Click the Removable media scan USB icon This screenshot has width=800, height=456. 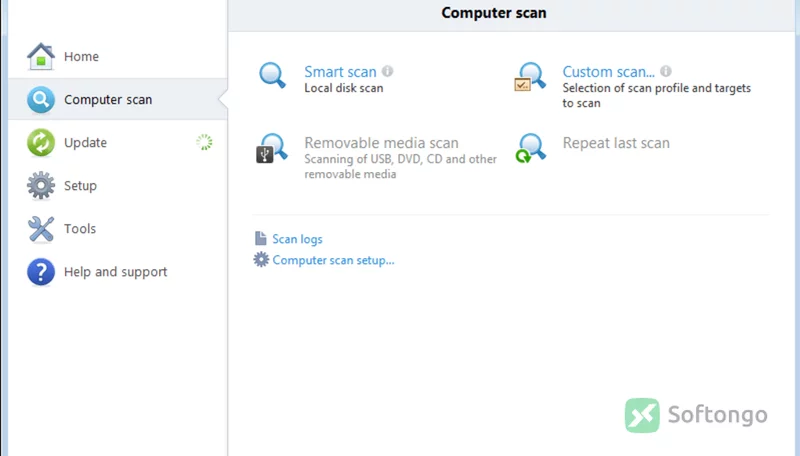[272, 148]
